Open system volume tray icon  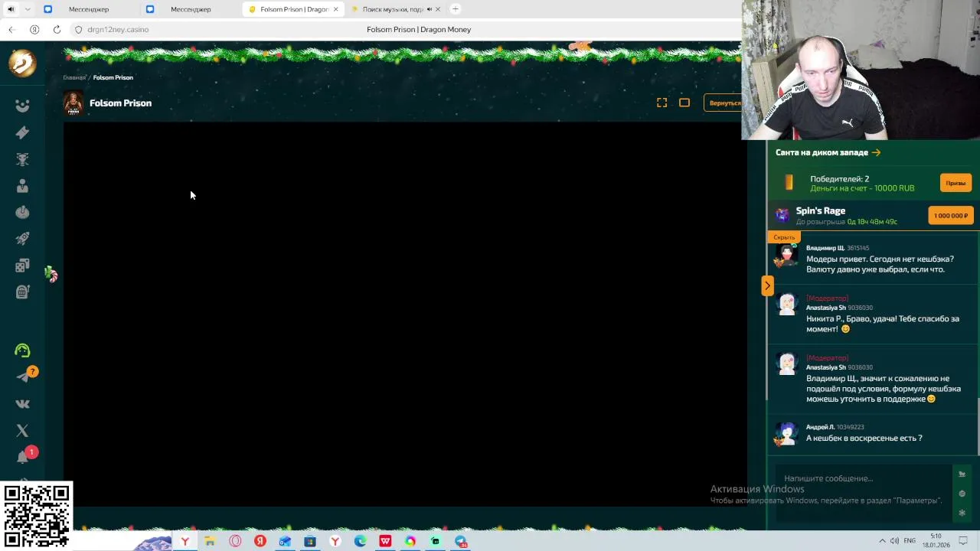pos(894,541)
